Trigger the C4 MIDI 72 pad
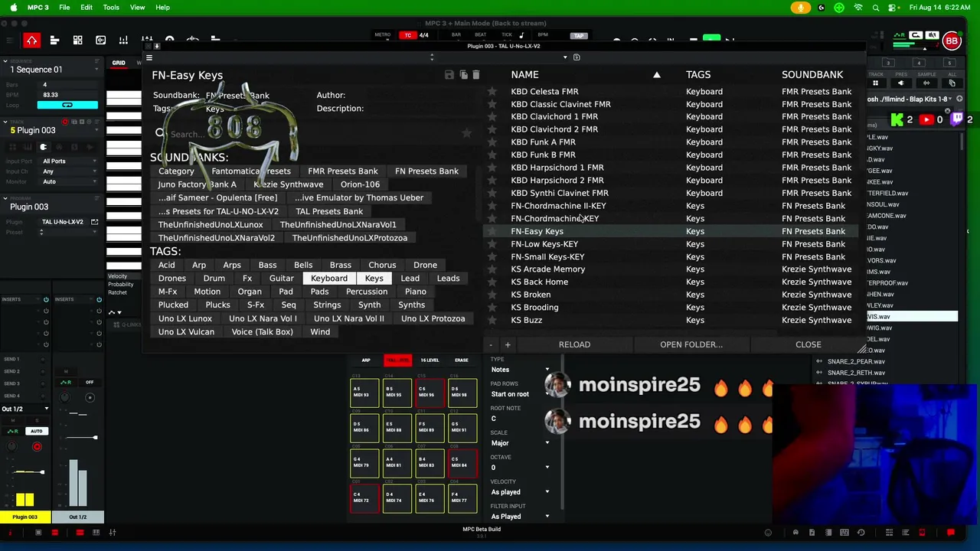 tap(364, 498)
